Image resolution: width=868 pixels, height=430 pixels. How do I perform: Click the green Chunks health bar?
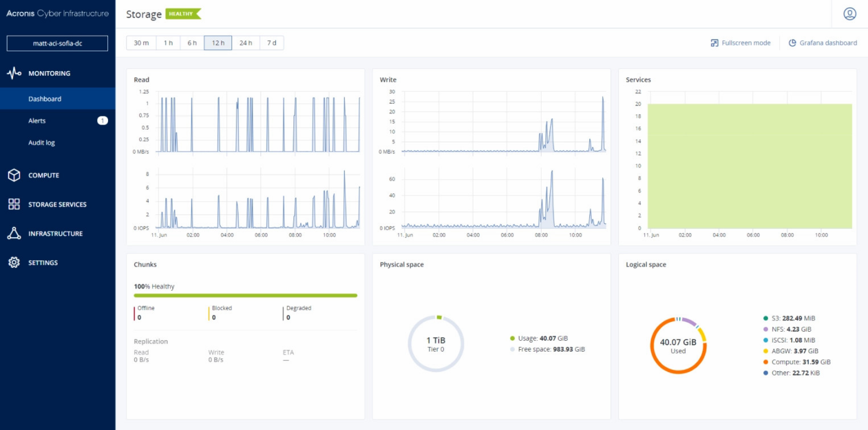[245, 295]
